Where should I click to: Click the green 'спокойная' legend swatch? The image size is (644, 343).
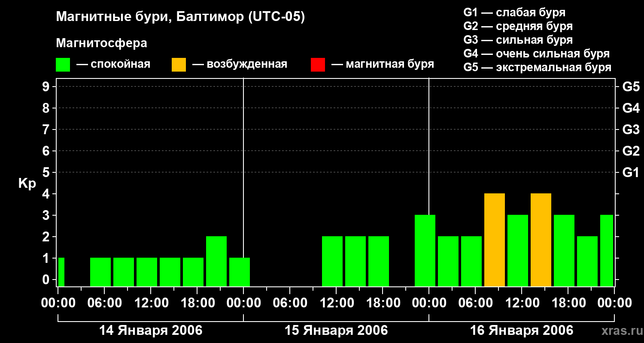coord(63,65)
